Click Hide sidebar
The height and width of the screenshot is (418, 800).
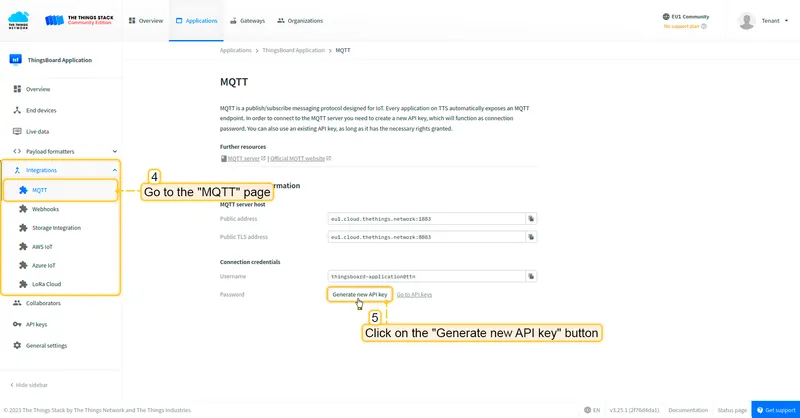(x=29, y=385)
